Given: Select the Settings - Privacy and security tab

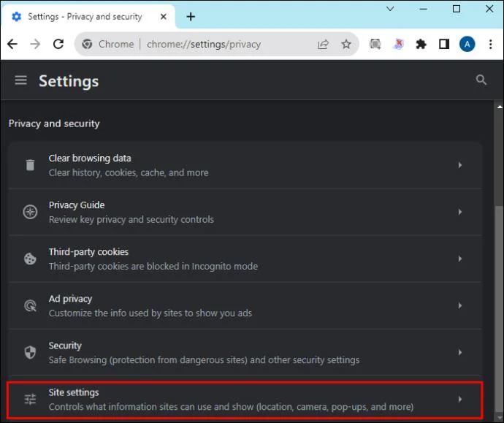Looking at the screenshot, I should (x=88, y=16).
